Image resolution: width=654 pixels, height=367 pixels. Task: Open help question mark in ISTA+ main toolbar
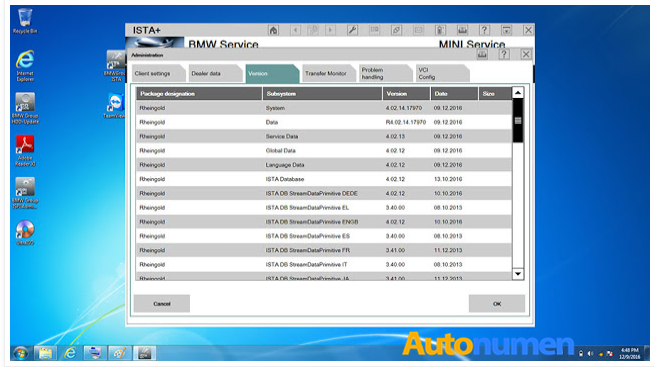coord(484,30)
